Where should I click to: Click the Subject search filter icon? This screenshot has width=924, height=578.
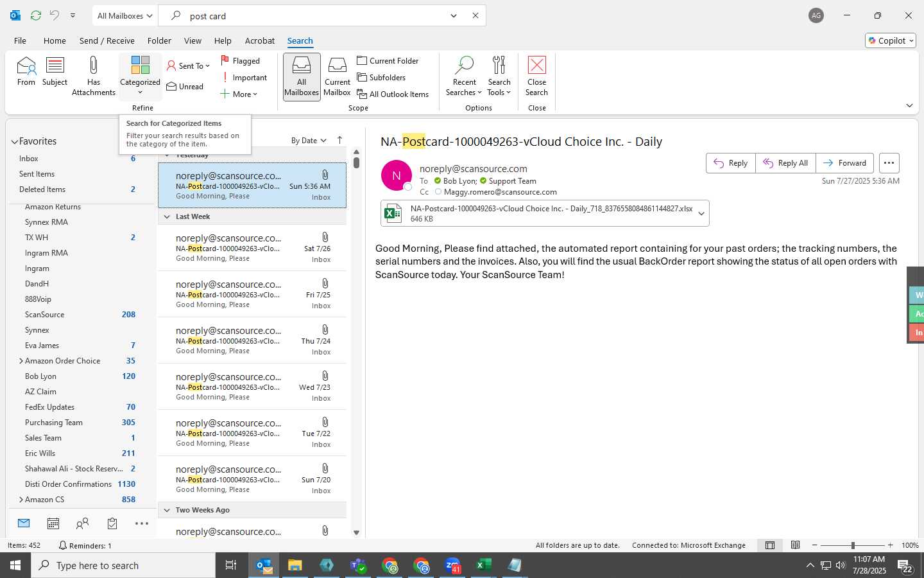[55, 71]
